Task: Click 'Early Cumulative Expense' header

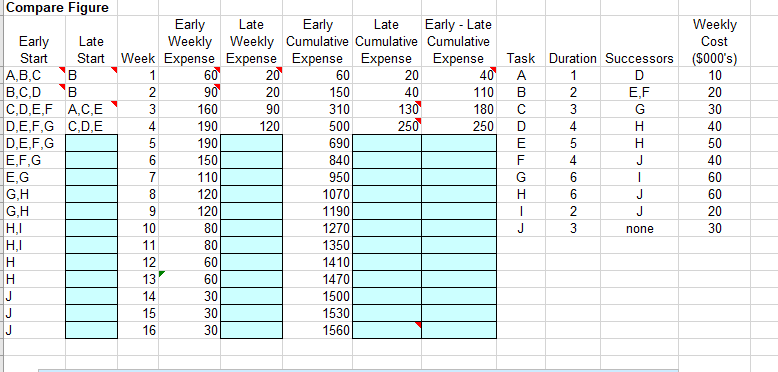Action: click(x=318, y=41)
